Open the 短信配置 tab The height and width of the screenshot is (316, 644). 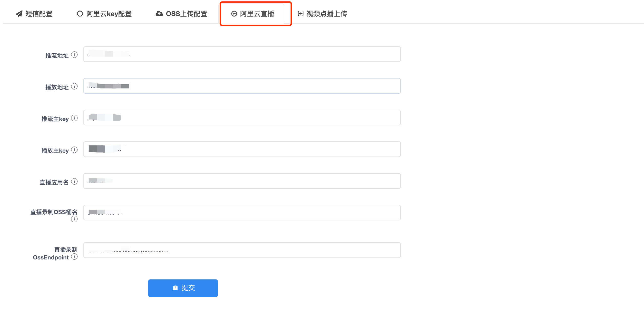click(34, 14)
